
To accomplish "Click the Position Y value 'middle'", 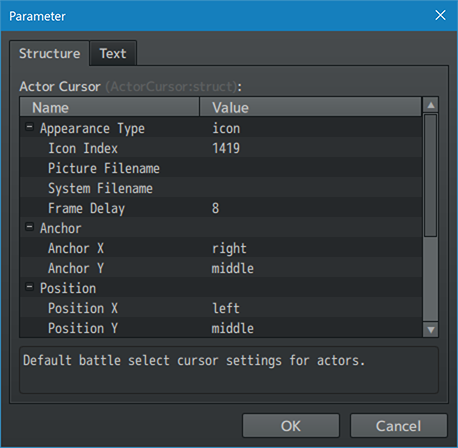I will (x=233, y=328).
